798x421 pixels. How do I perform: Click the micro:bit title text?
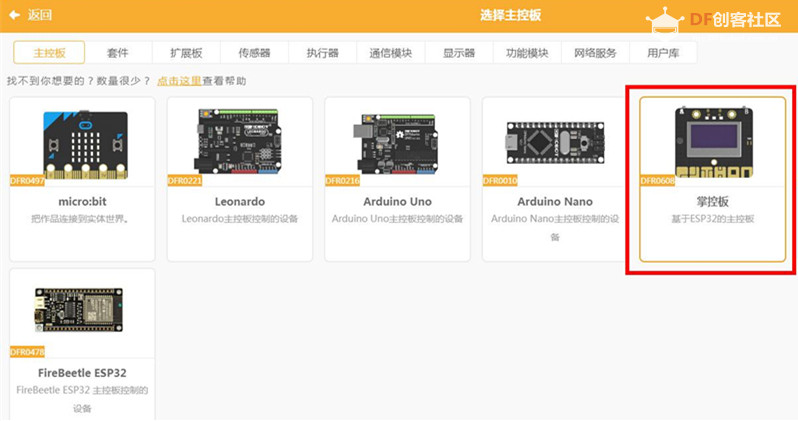click(x=82, y=202)
